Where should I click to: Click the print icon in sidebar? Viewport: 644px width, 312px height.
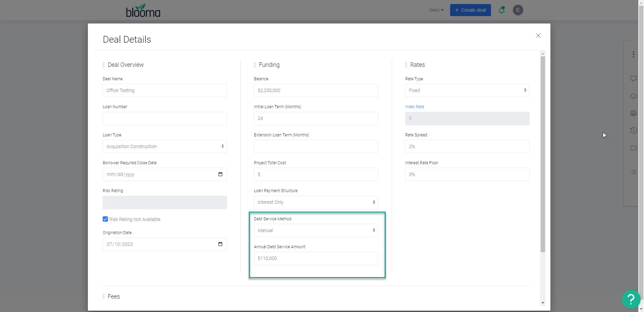[634, 113]
